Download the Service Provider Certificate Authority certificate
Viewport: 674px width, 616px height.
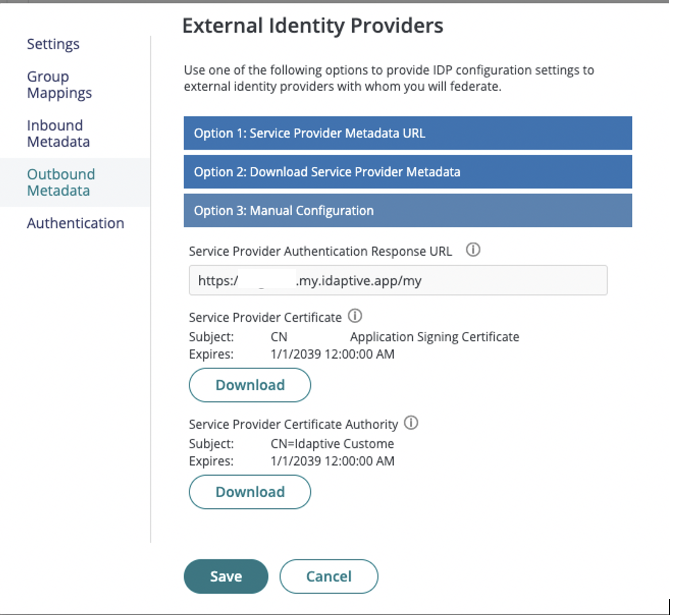pos(249,492)
